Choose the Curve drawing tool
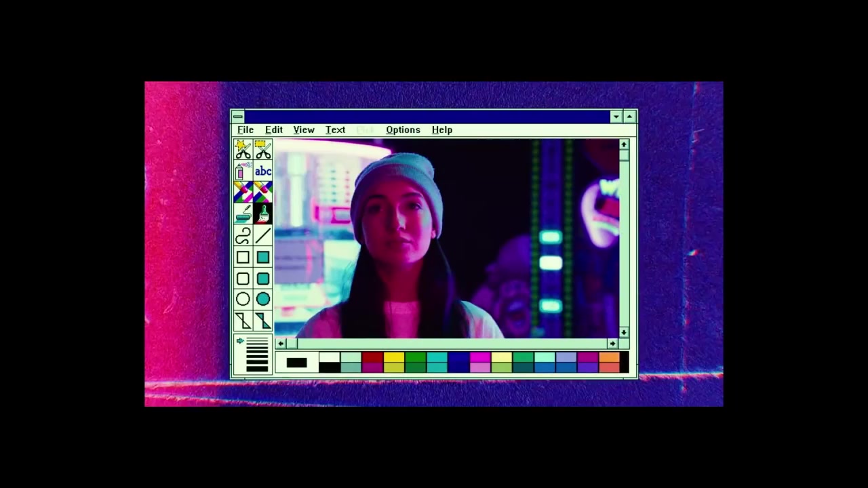The width and height of the screenshot is (868, 488). 243,236
